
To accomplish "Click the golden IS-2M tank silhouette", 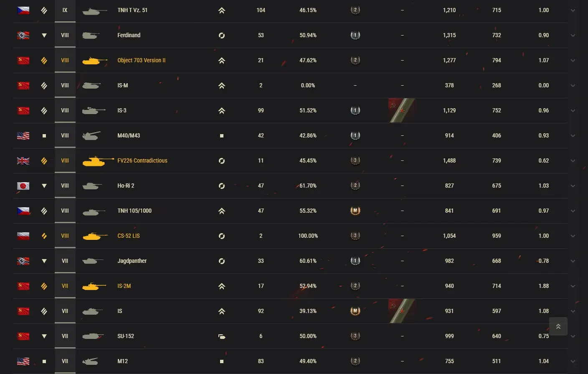I will (94, 286).
